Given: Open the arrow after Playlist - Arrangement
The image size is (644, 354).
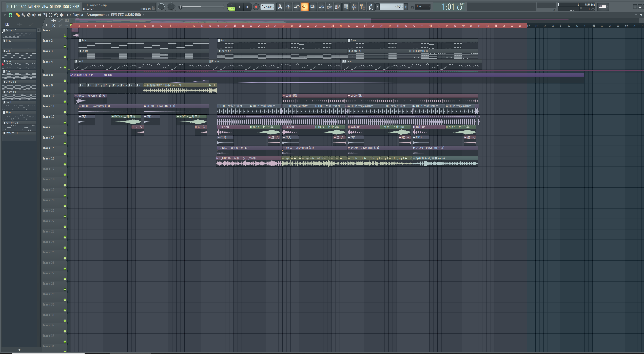Looking at the screenshot, I should pos(109,15).
